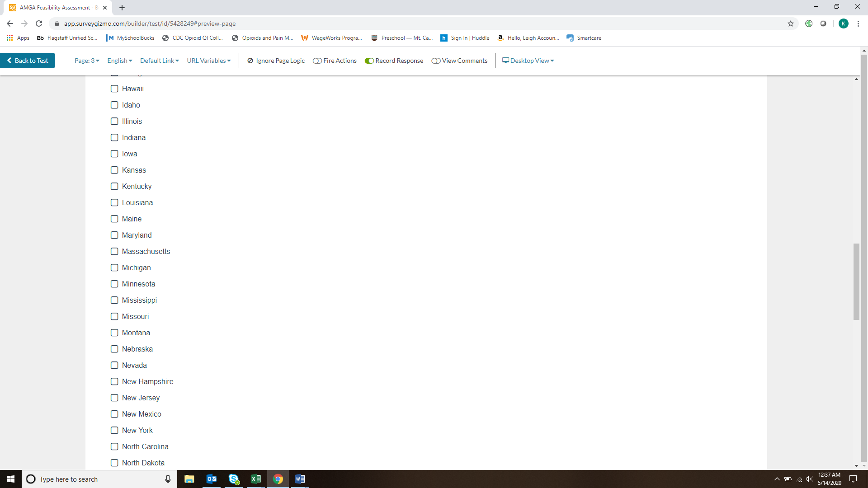Open the English language dropdown

click(x=119, y=61)
